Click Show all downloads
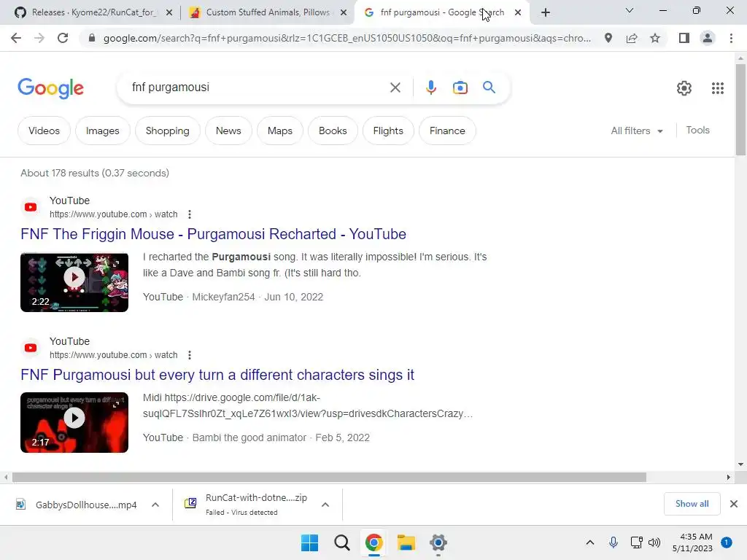This screenshot has height=560, width=747. (x=692, y=504)
